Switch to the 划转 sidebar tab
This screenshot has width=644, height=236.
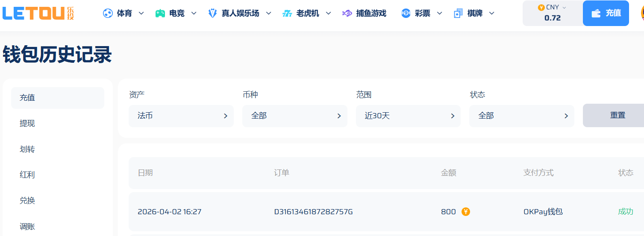[x=27, y=149]
